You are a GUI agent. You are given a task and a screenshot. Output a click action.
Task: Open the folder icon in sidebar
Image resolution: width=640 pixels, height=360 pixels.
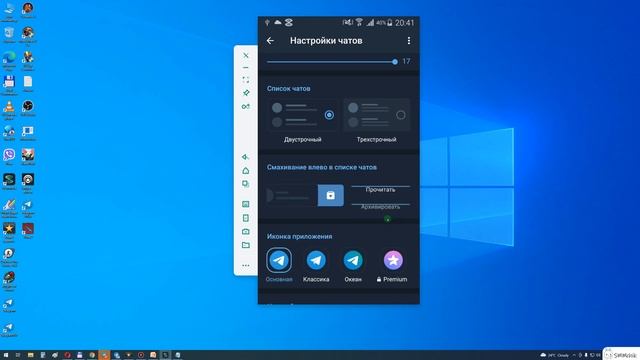[x=246, y=245]
